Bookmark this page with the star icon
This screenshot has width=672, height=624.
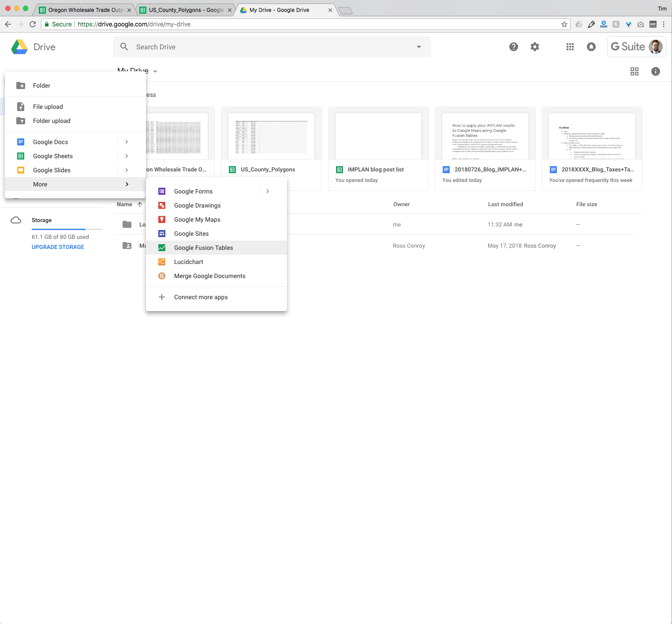[x=564, y=24]
